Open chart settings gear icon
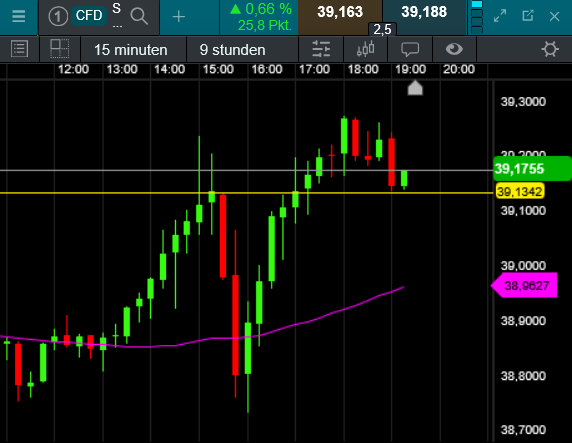 tap(550, 49)
